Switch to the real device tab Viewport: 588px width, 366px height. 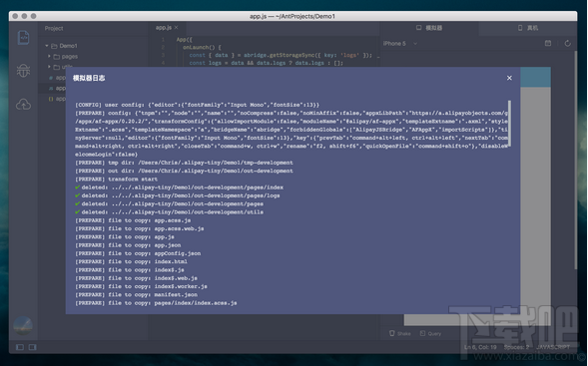tap(528, 28)
